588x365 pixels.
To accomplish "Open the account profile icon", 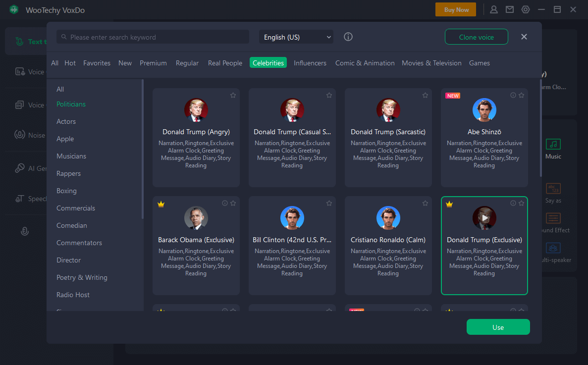I will coord(494,9).
